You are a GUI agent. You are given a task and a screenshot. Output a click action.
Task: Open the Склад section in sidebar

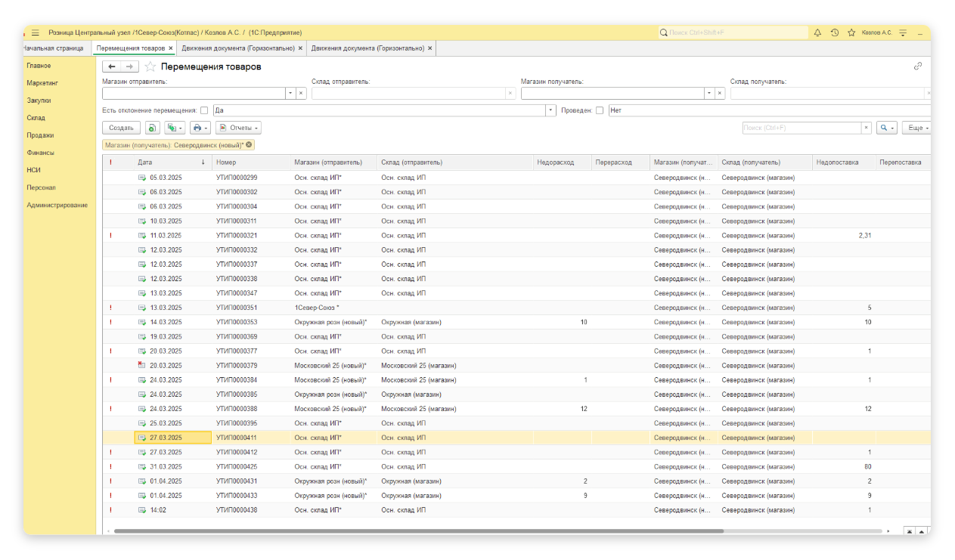pyautogui.click(x=36, y=118)
